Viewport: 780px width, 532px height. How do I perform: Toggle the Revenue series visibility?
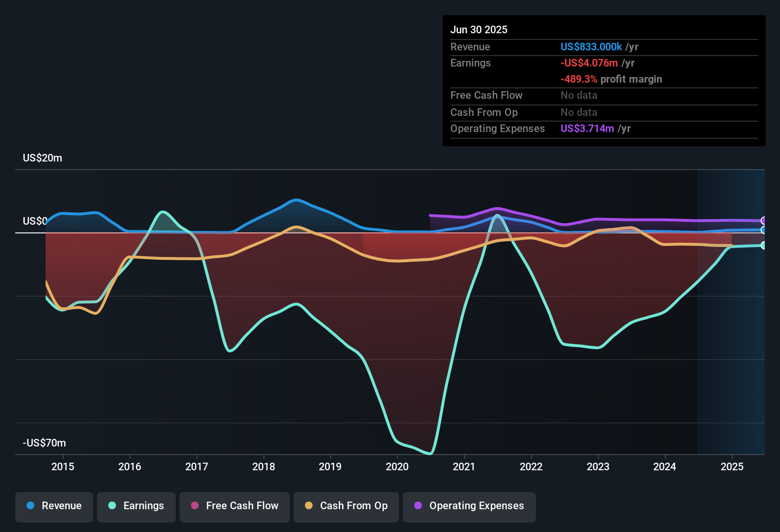54,506
